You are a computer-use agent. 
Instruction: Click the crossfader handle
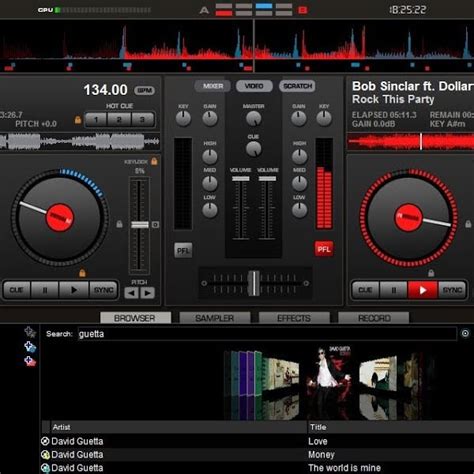(x=254, y=283)
